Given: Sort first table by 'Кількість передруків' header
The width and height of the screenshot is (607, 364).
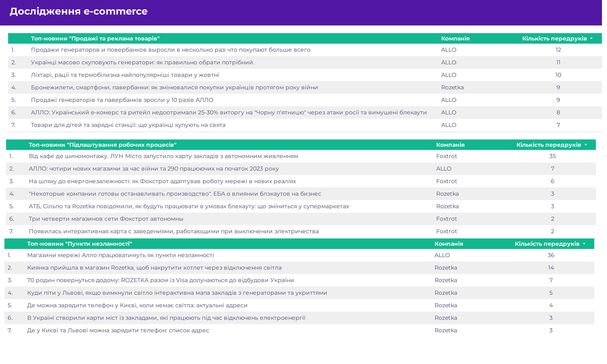Looking at the screenshot, I should (x=554, y=38).
